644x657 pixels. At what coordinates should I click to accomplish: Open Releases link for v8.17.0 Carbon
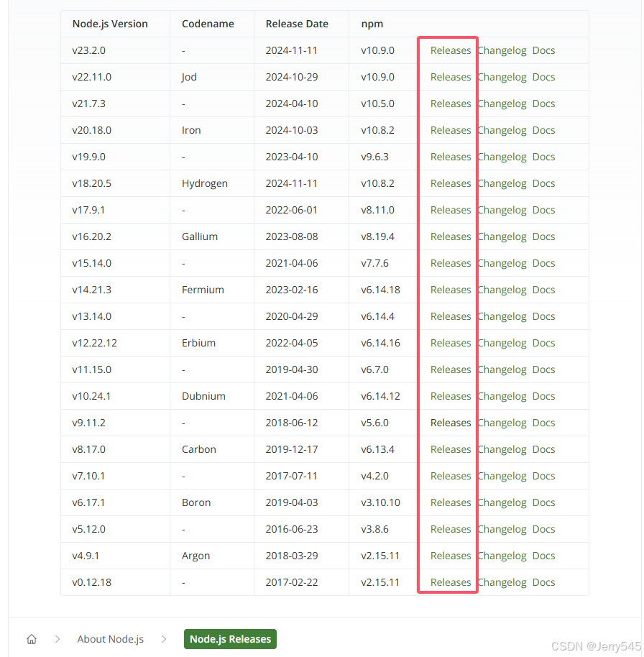coord(451,449)
